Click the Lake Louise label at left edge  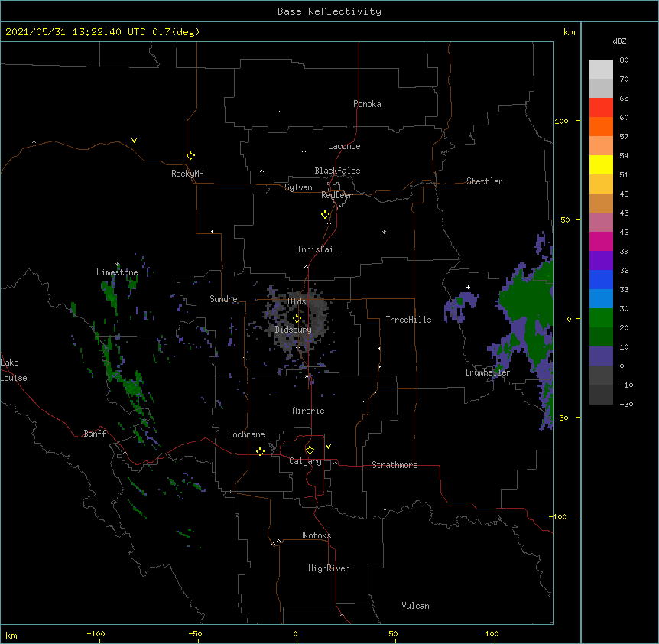pyautogui.click(x=14, y=370)
